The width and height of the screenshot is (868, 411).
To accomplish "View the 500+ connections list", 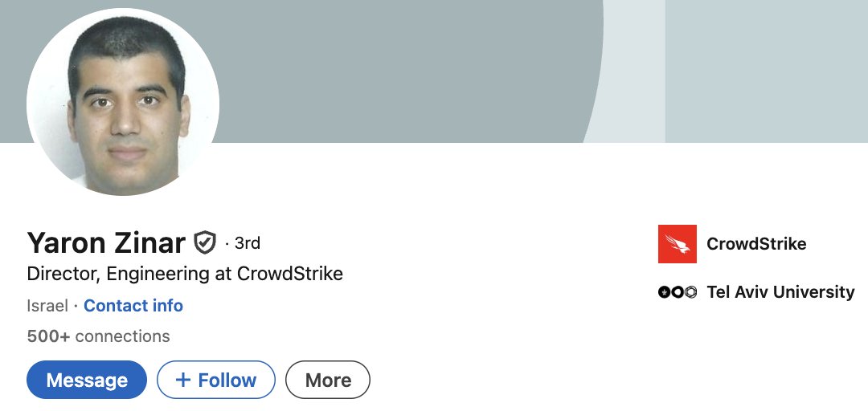I will tap(98, 336).
